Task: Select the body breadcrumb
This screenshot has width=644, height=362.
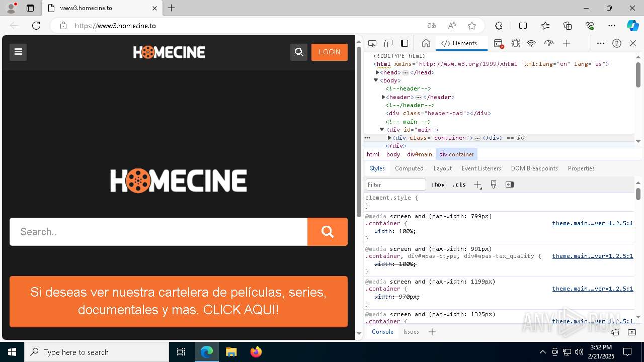Action: pos(393,154)
